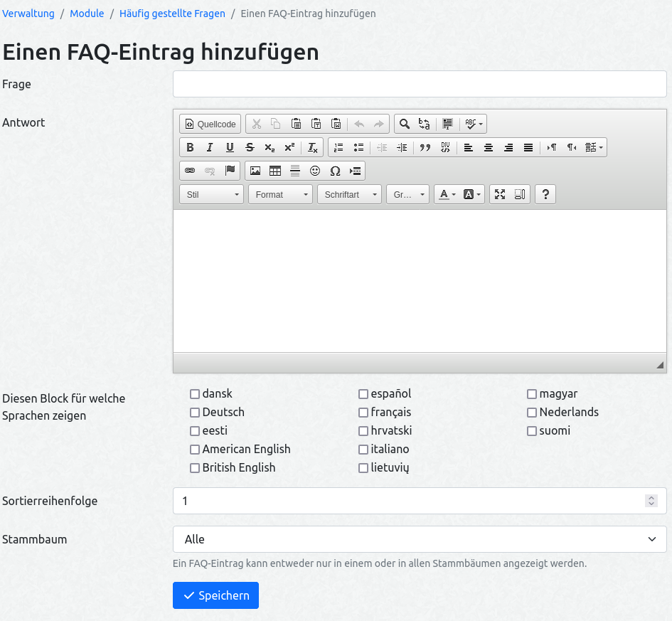672x621 pixels.
Task: Click the insert link icon
Action: coord(190,171)
